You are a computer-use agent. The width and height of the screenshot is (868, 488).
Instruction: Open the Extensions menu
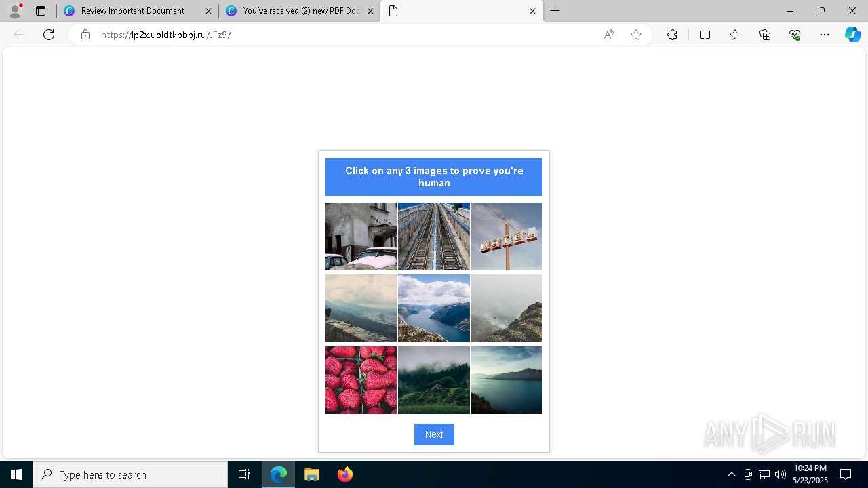pyautogui.click(x=672, y=35)
